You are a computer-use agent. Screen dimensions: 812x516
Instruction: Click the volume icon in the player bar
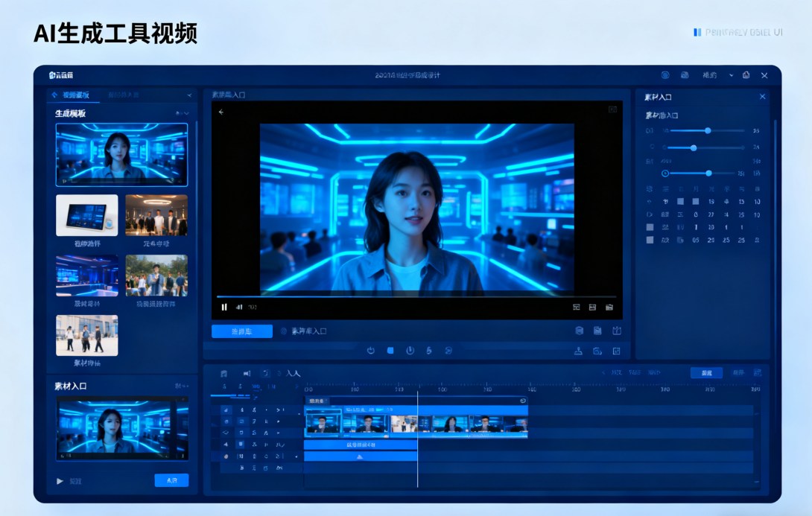(239, 307)
